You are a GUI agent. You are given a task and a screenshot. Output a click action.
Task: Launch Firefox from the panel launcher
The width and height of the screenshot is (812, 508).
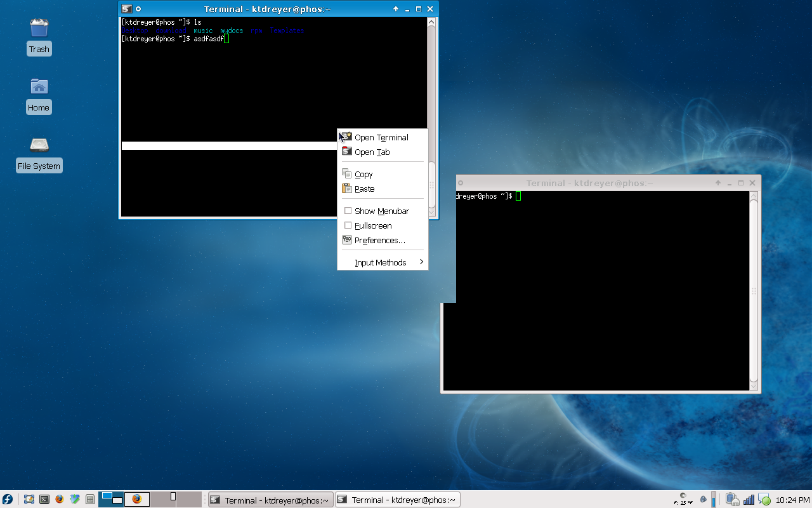pyautogui.click(x=60, y=500)
